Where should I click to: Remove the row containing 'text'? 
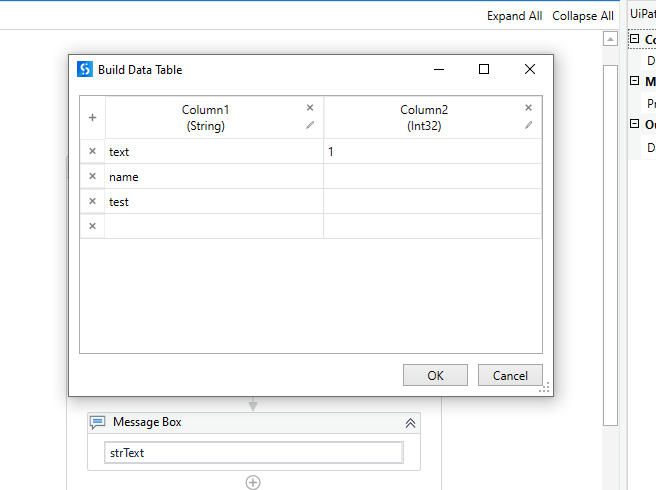[x=92, y=151]
